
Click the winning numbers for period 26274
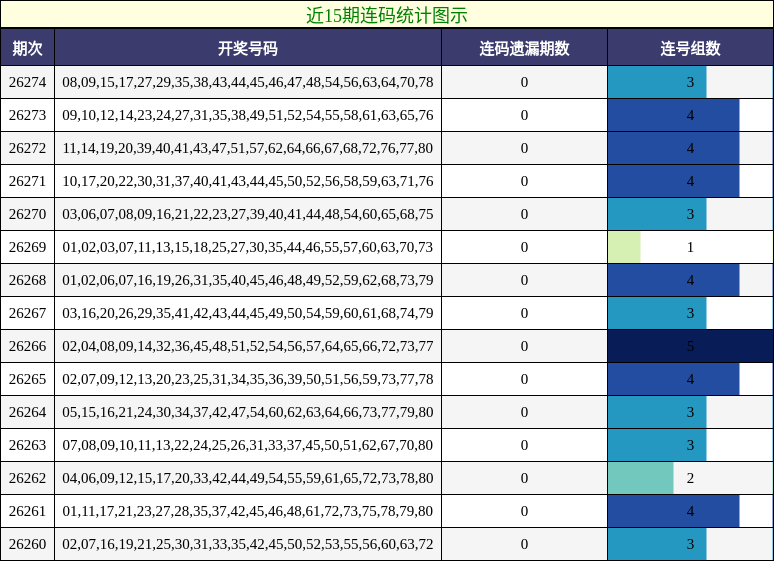coord(248,82)
